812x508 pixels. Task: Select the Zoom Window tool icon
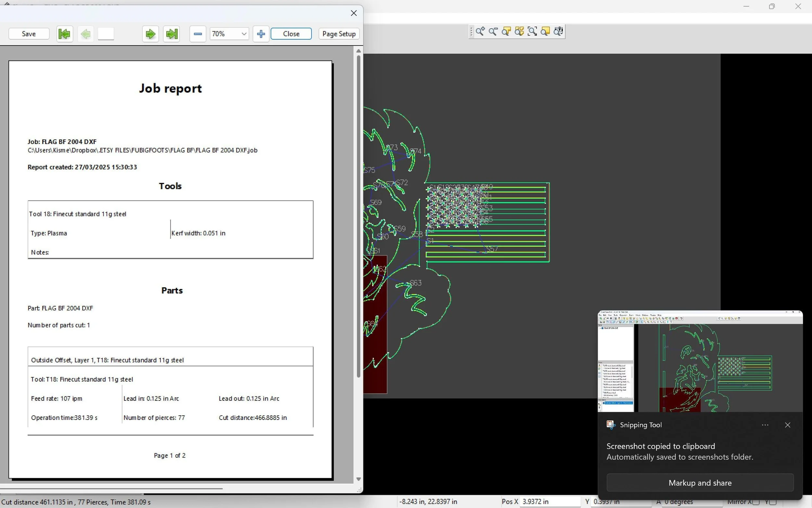(532, 32)
